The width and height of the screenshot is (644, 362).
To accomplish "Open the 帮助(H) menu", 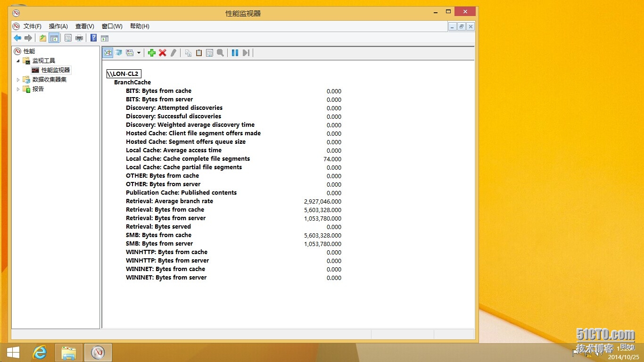I will [140, 26].
